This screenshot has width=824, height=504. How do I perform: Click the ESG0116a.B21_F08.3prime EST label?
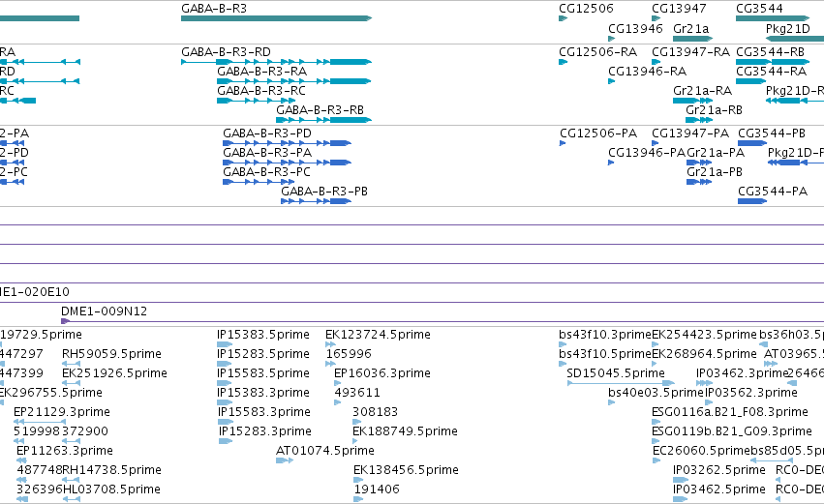[x=730, y=412]
